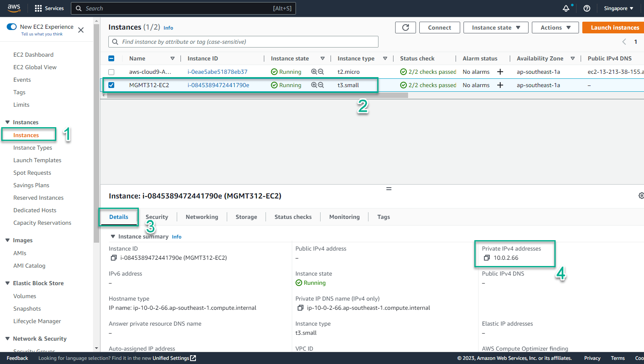Open the Instance state dropdown

pyautogui.click(x=496, y=28)
